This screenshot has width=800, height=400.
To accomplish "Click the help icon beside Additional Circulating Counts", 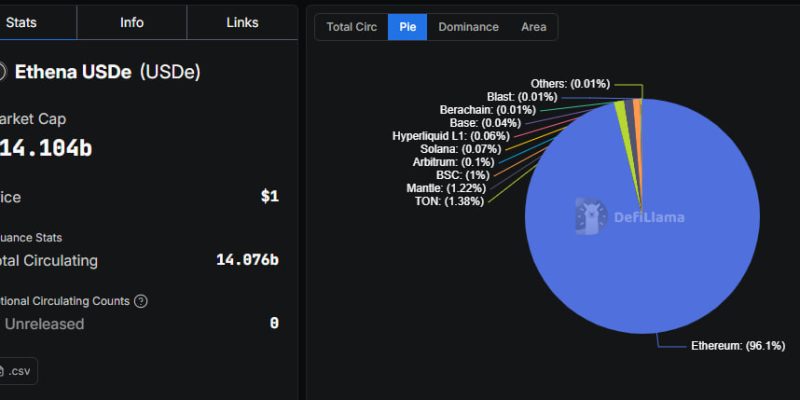I will click(x=141, y=301).
